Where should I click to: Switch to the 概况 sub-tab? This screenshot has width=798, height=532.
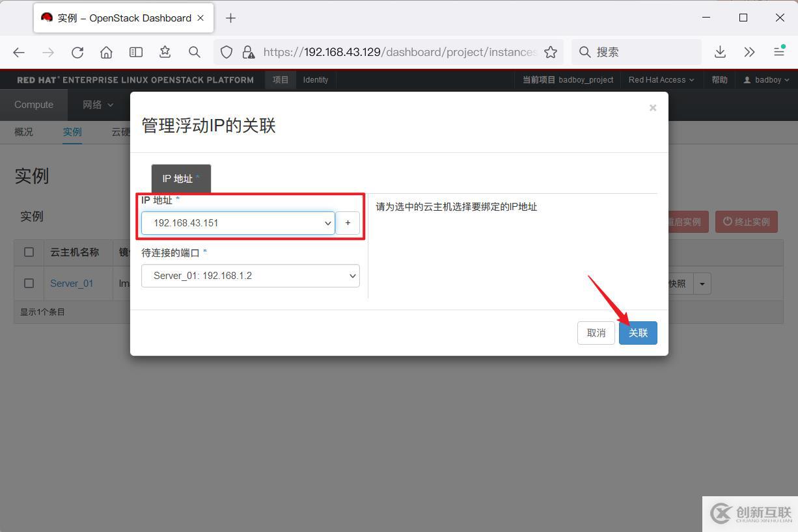point(23,132)
